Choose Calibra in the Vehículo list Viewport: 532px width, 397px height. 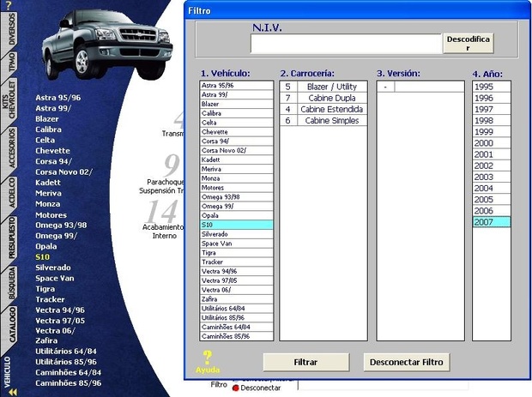pos(237,113)
